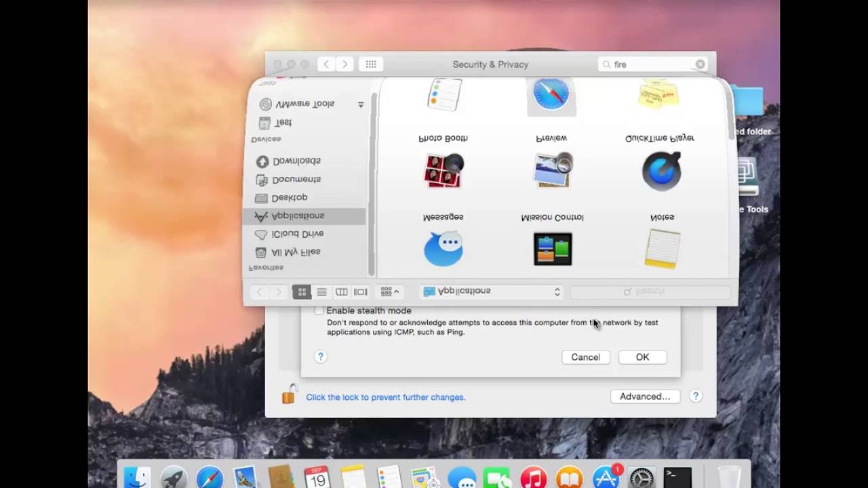The image size is (868, 488).
Task: Clear the 'fire' search text
Action: pos(701,64)
